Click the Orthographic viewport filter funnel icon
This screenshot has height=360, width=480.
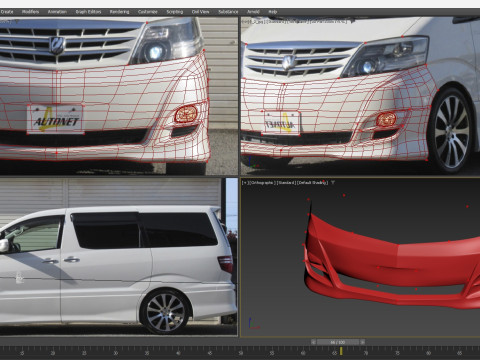click(333, 183)
